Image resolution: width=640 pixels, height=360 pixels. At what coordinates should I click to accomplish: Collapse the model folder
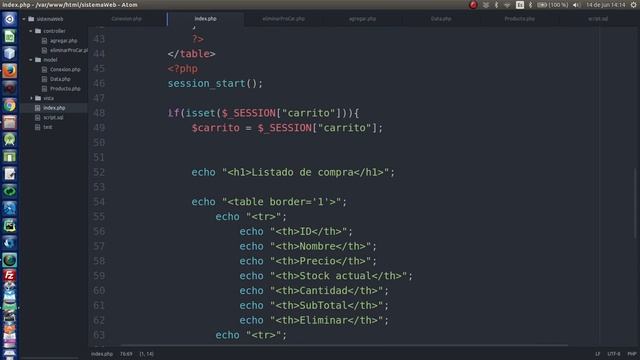pyautogui.click(x=31, y=60)
